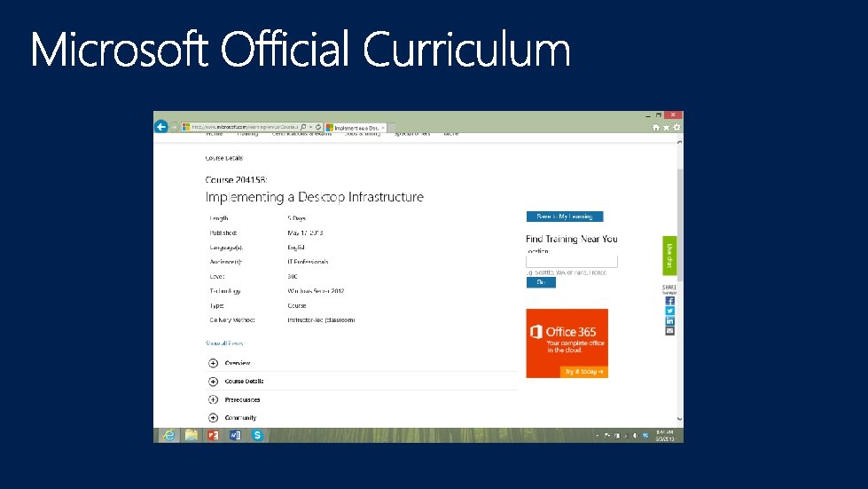Viewport: 868px width, 489px height.
Task: Close the 'Implementing a Desktop' browser tab
Action: coord(382,128)
